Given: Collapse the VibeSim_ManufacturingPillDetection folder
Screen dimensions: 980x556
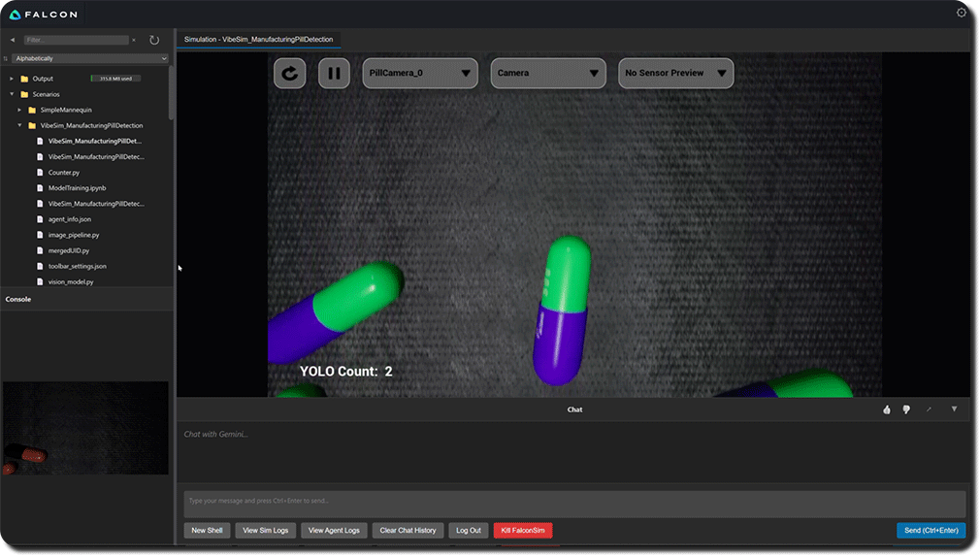Looking at the screenshot, I should click(x=19, y=125).
